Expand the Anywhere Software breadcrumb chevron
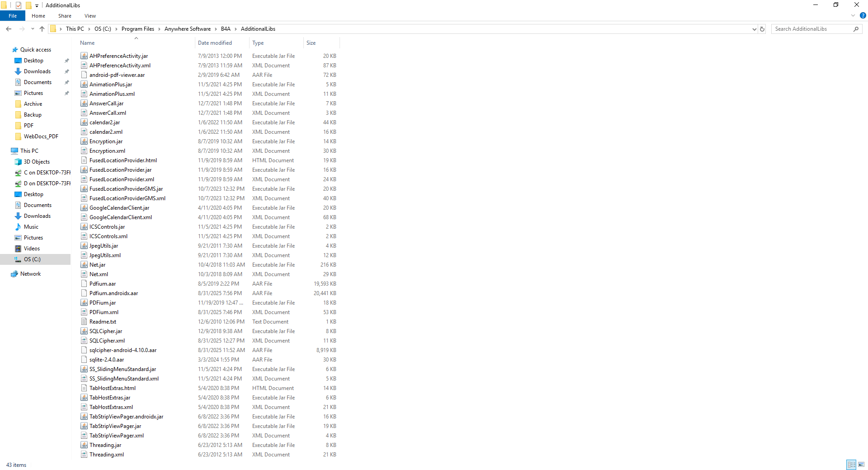 coord(215,29)
